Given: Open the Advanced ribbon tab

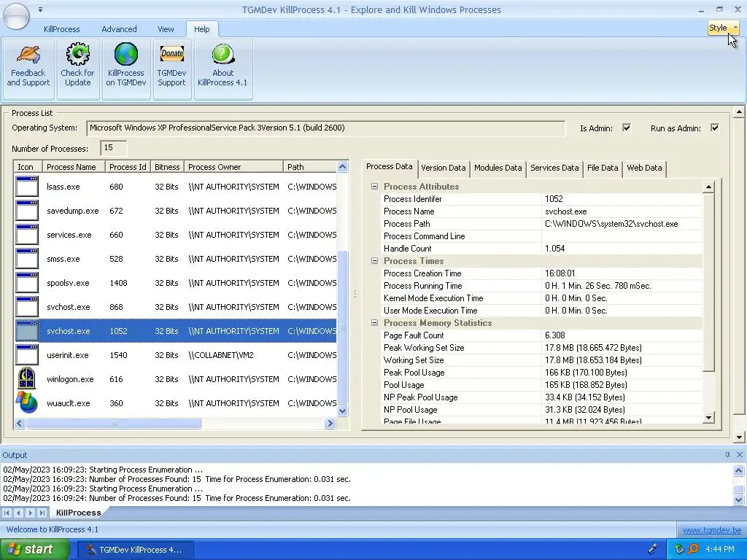Looking at the screenshot, I should (119, 29).
